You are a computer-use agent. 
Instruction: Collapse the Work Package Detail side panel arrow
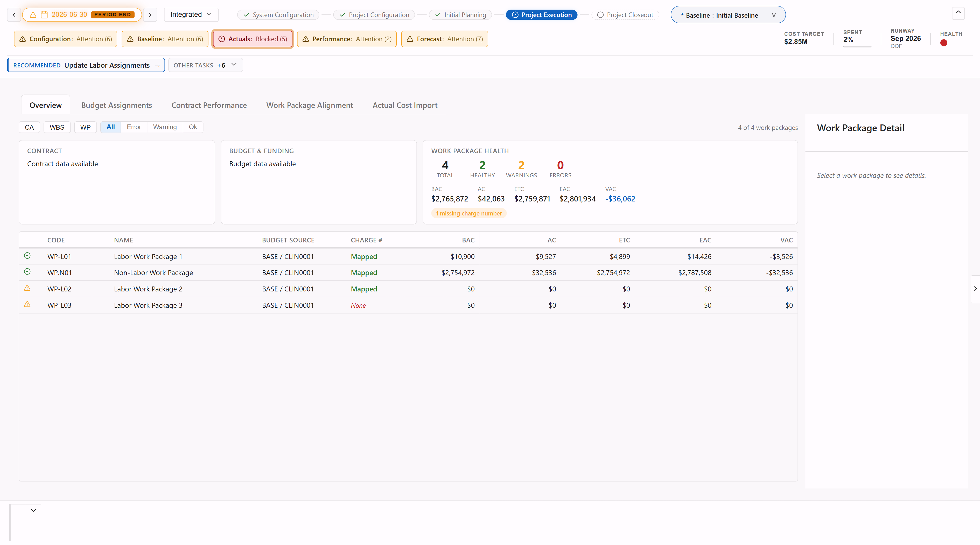tap(975, 289)
